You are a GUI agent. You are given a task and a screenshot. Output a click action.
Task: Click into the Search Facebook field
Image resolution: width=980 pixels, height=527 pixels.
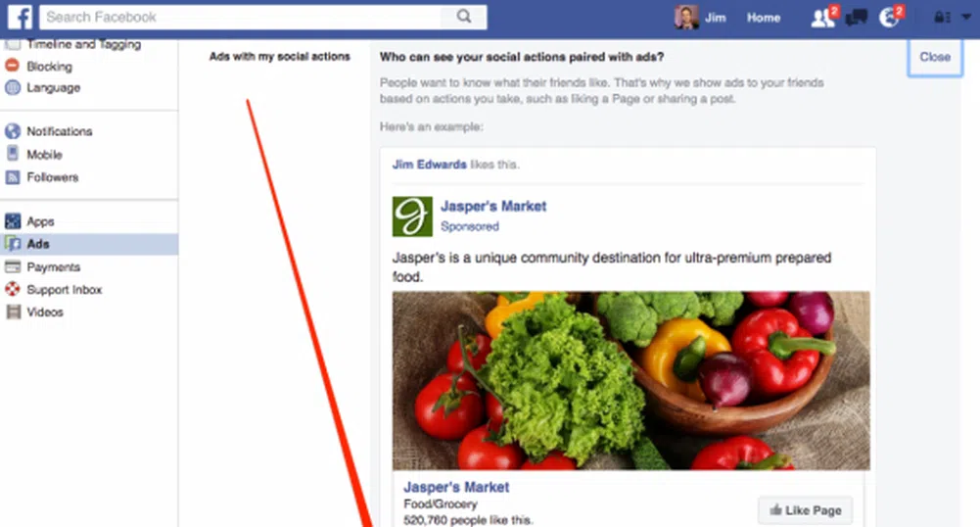click(241, 17)
